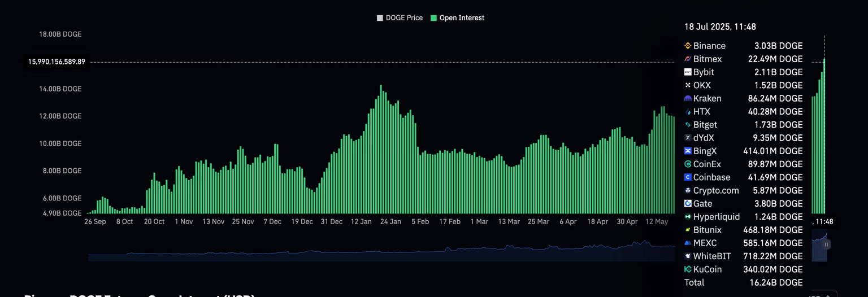Click the 15,990,156,589.89 axis value label
Viewport: 868px width, 297px height.
(57, 62)
